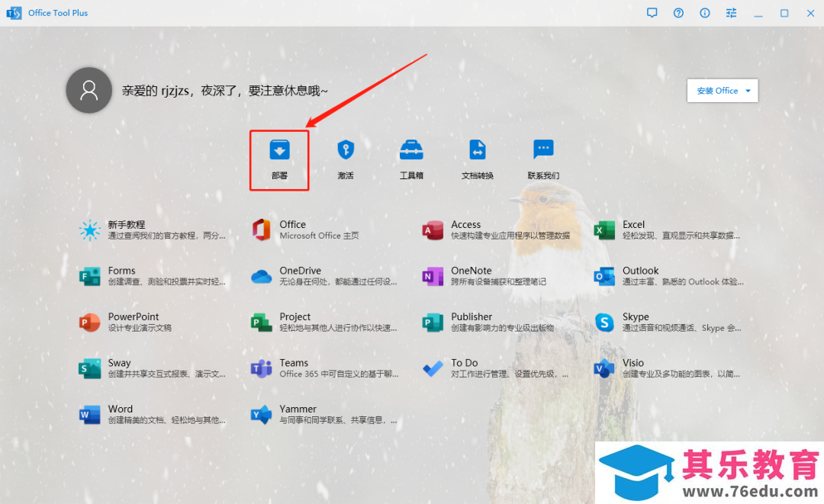This screenshot has width=824, height=504.
Task: Click the 激活 label text
Action: click(x=346, y=175)
